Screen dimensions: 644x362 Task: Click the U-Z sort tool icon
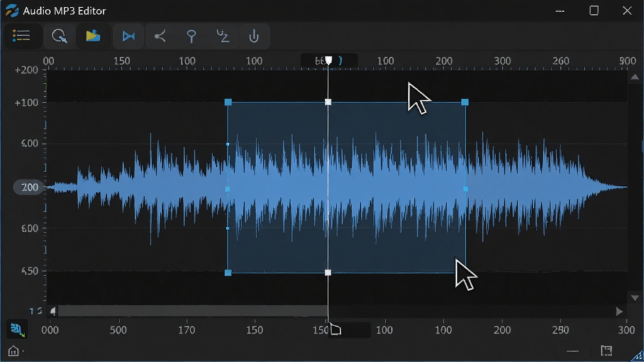point(223,36)
